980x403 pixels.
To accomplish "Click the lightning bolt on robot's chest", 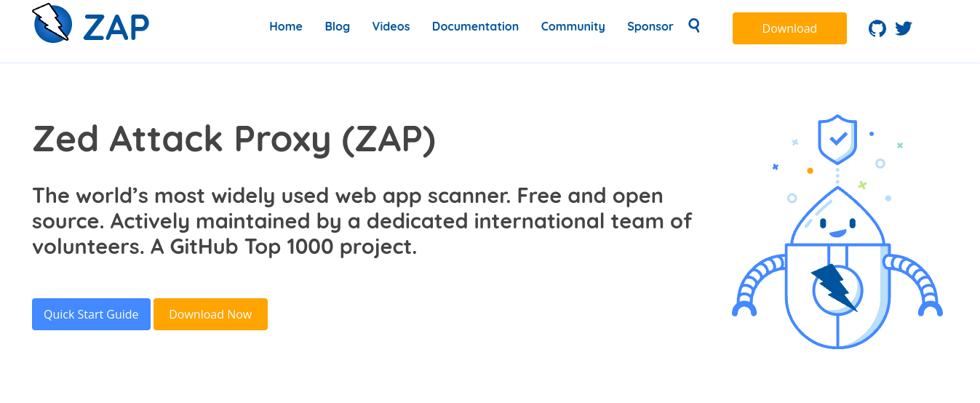I will pos(835,286).
